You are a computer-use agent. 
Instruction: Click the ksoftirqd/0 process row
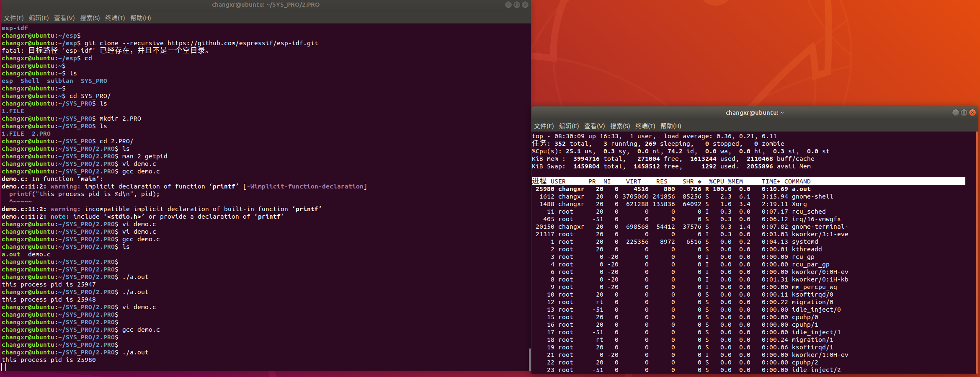tap(748, 294)
